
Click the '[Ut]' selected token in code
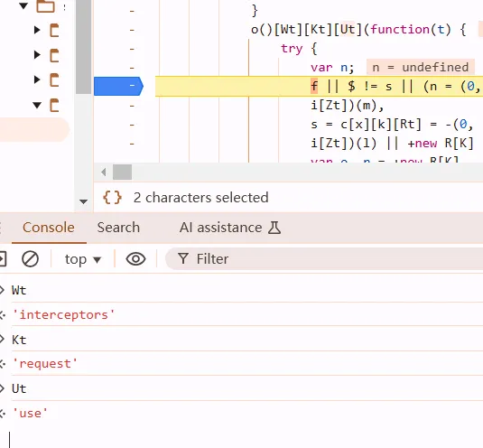[x=348, y=30]
